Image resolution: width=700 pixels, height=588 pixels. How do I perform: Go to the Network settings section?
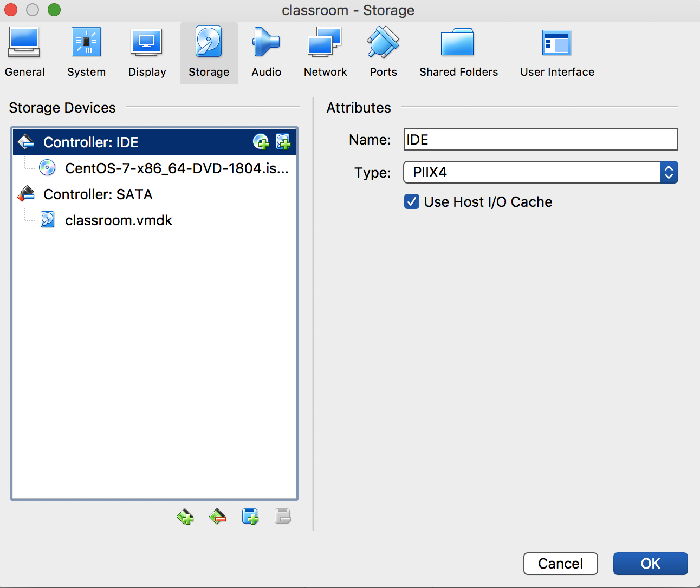click(x=325, y=53)
